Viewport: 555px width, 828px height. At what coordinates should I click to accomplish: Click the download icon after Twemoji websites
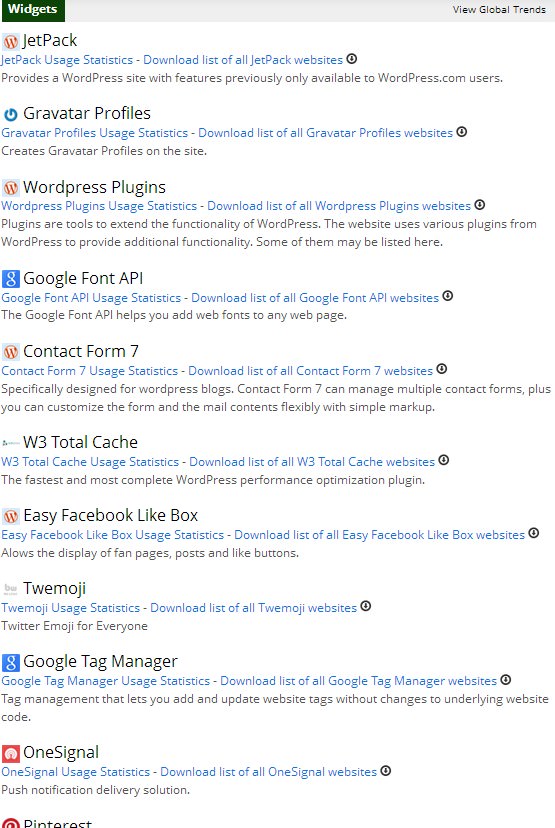[x=365, y=606]
